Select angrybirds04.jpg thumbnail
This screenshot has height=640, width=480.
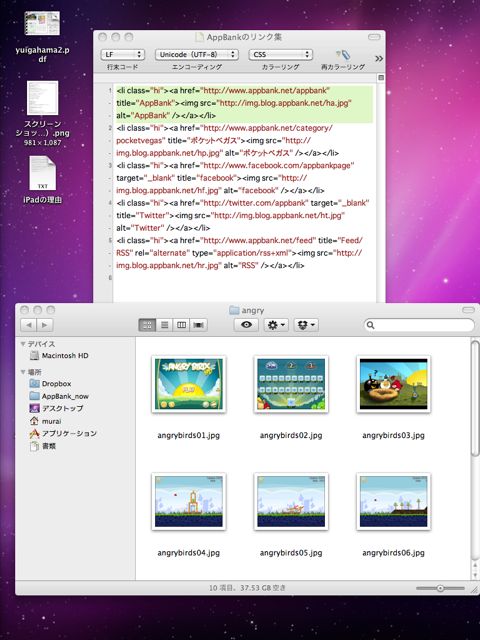(189, 502)
